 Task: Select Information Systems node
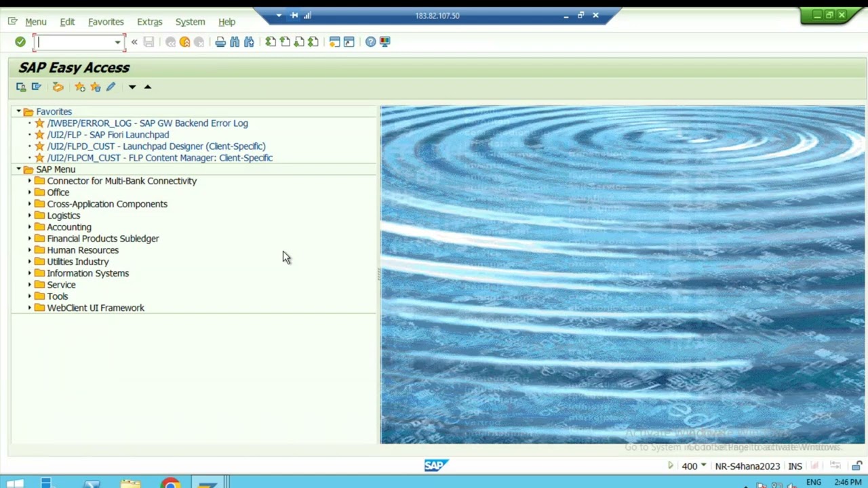(x=87, y=273)
